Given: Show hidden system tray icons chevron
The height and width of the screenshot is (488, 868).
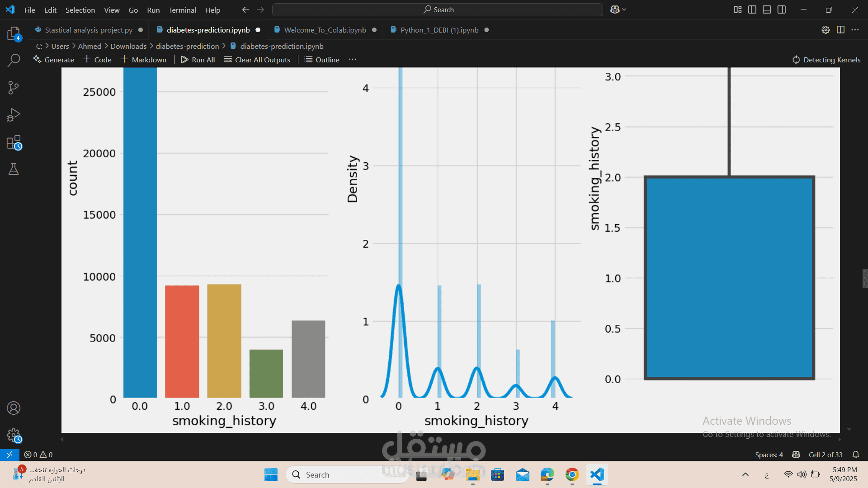Looking at the screenshot, I should point(745,474).
